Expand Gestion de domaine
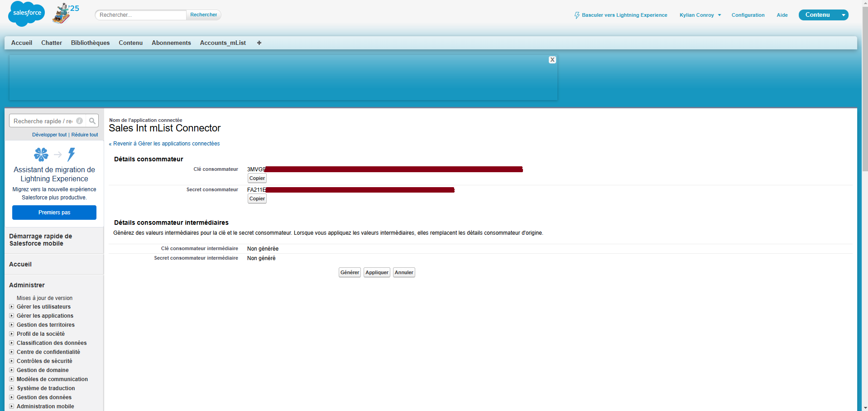 [12, 370]
